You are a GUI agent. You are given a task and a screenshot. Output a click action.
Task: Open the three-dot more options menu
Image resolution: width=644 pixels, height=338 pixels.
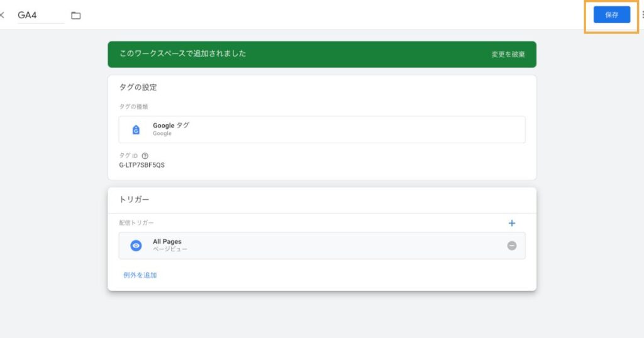point(642,15)
